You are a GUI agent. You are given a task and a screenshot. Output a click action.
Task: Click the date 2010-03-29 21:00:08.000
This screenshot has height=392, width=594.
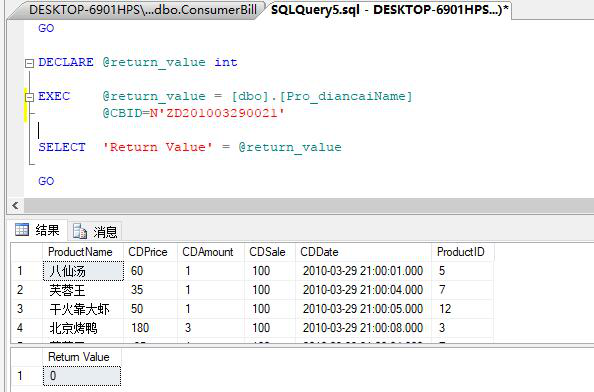363,328
